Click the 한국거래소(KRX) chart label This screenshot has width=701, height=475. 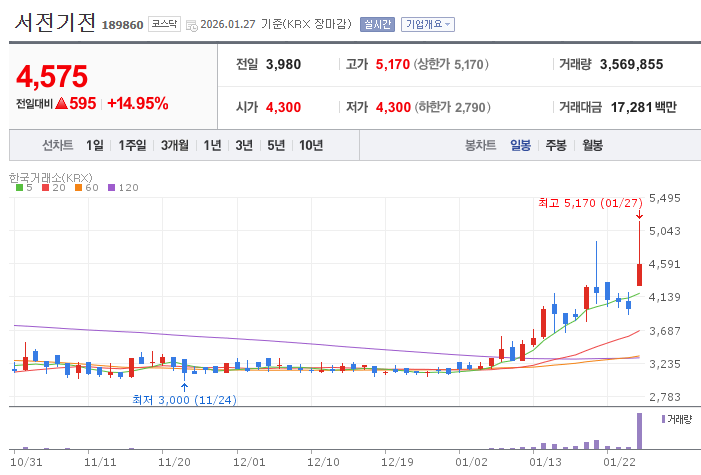tap(51, 178)
